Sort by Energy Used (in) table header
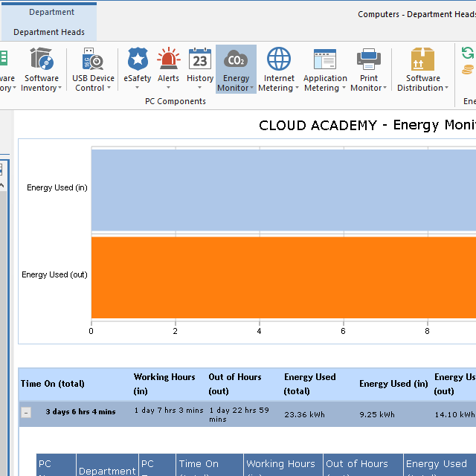The width and height of the screenshot is (476, 476). point(393,384)
